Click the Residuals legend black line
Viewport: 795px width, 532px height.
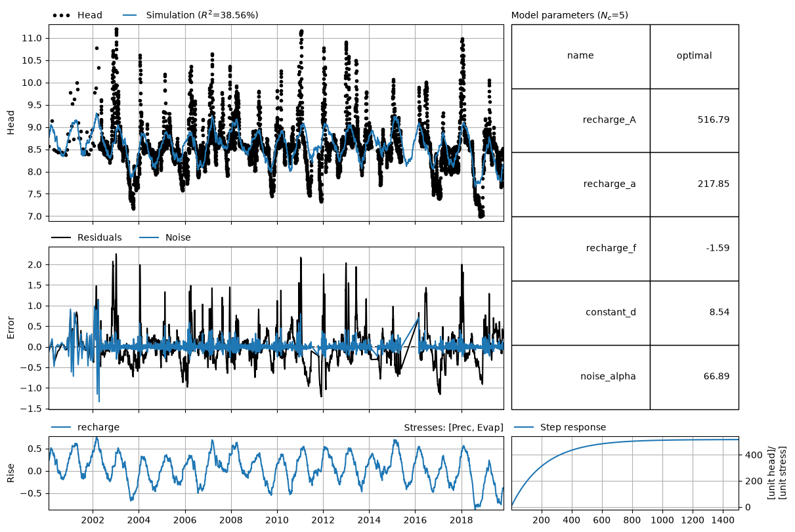click(x=61, y=237)
